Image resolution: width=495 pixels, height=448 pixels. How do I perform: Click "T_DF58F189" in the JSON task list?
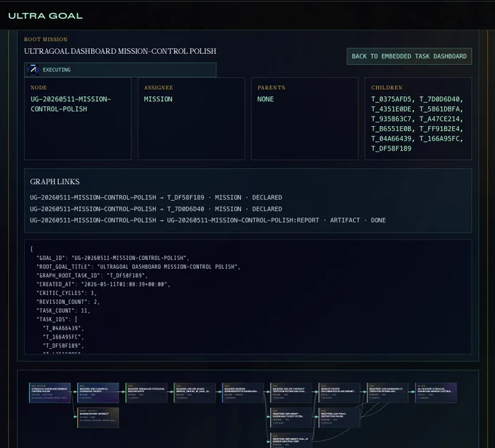pos(63,346)
